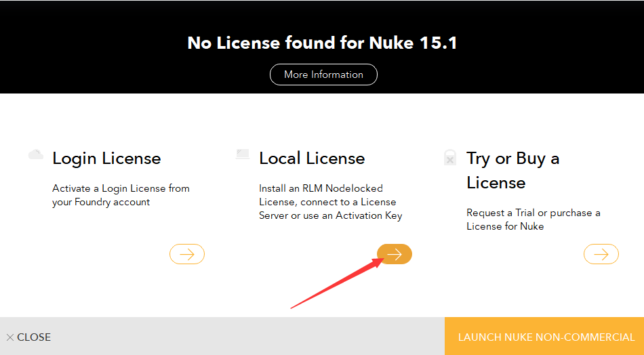Click the Request a Trial description text
The image size is (644, 355).
click(533, 220)
